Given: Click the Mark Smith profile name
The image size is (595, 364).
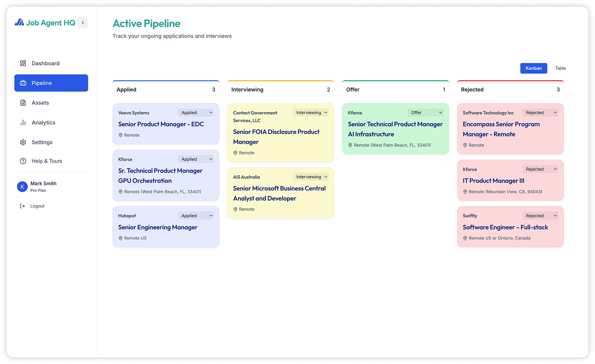Looking at the screenshot, I should [43, 184].
